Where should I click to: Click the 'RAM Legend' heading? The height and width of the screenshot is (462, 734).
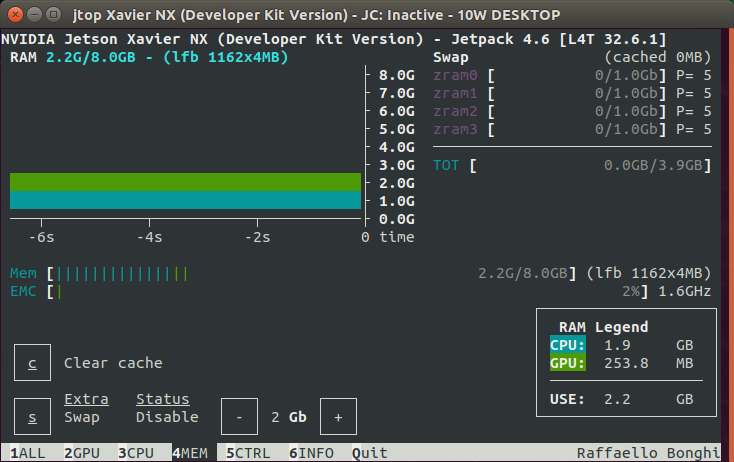coord(603,327)
